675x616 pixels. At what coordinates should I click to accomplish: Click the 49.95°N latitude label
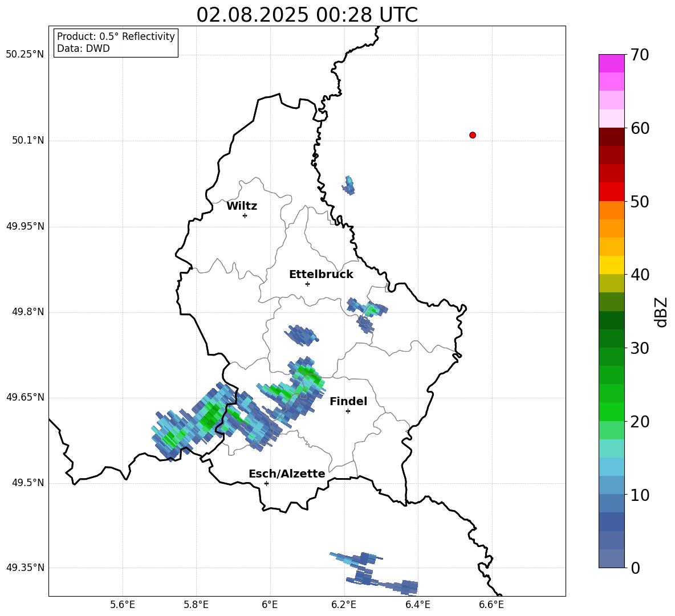25,226
